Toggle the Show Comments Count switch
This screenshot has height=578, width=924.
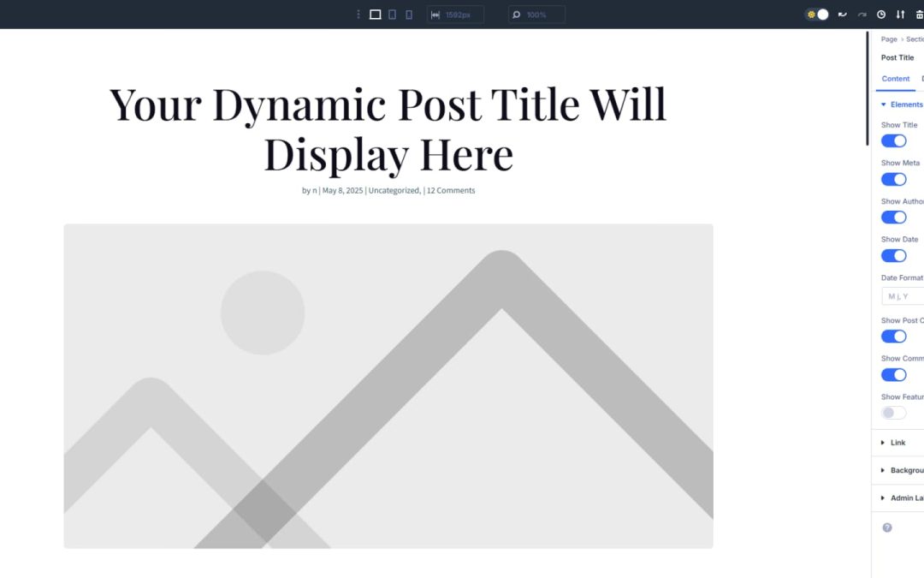(x=893, y=375)
